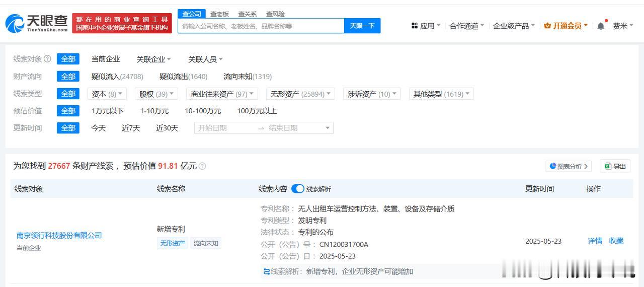Expand the 企业级产品 menu

(x=514, y=26)
